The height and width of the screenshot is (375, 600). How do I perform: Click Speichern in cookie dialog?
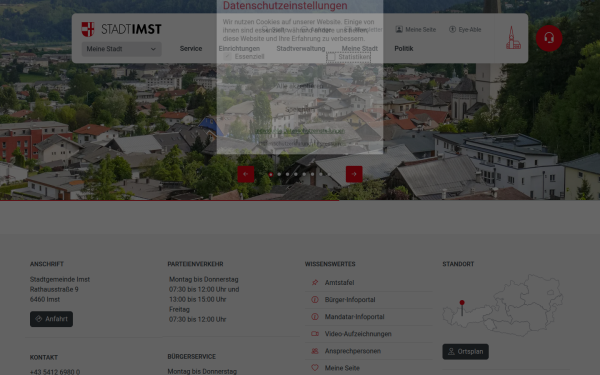[x=300, y=109]
